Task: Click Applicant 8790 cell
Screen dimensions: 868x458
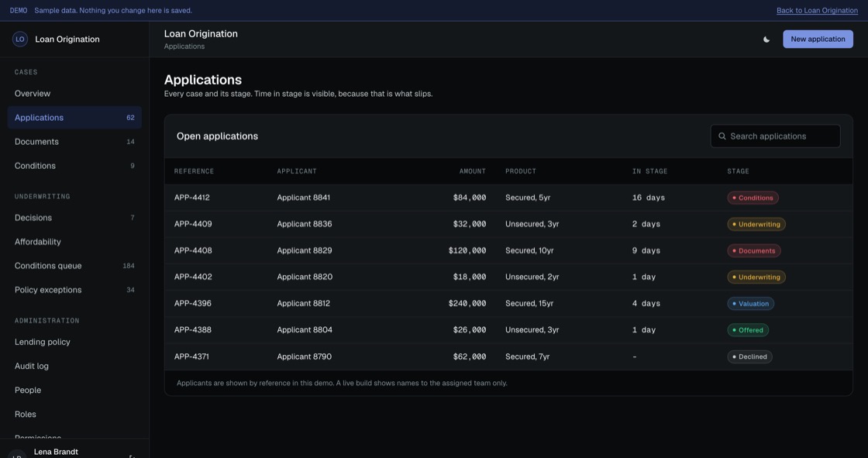Action: point(304,356)
